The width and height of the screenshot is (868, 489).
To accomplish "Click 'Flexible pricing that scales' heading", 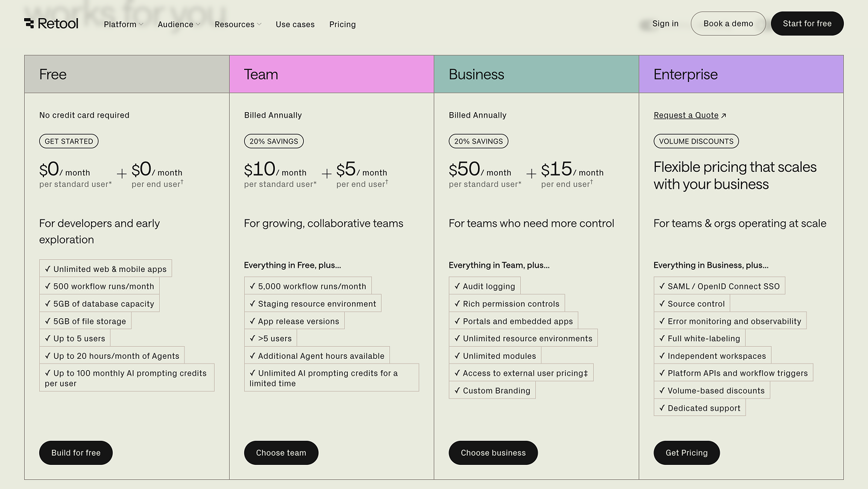I will point(735,175).
